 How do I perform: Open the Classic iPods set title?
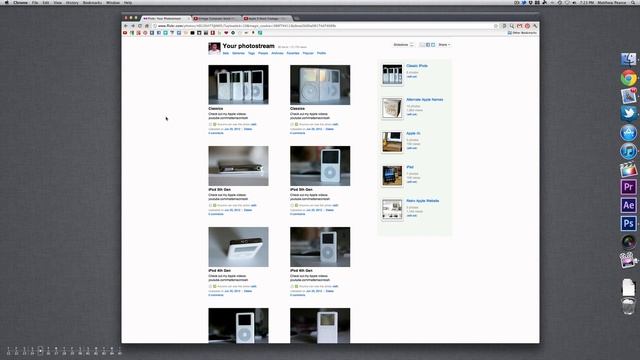417,66
